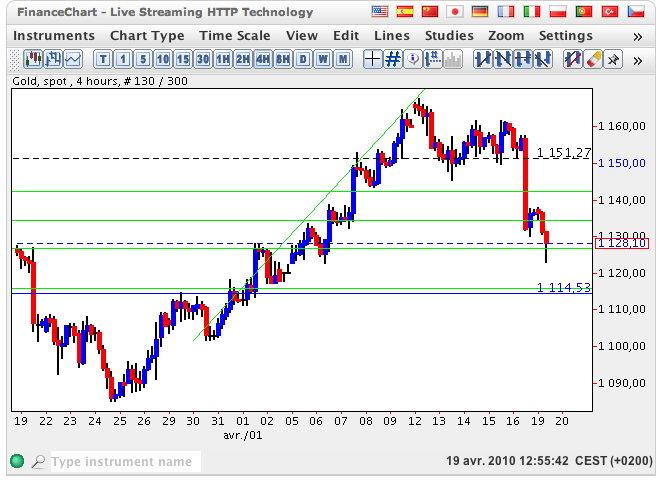The width and height of the screenshot is (662, 480).
Task: Click the volume bars icon
Action: [x=453, y=59]
